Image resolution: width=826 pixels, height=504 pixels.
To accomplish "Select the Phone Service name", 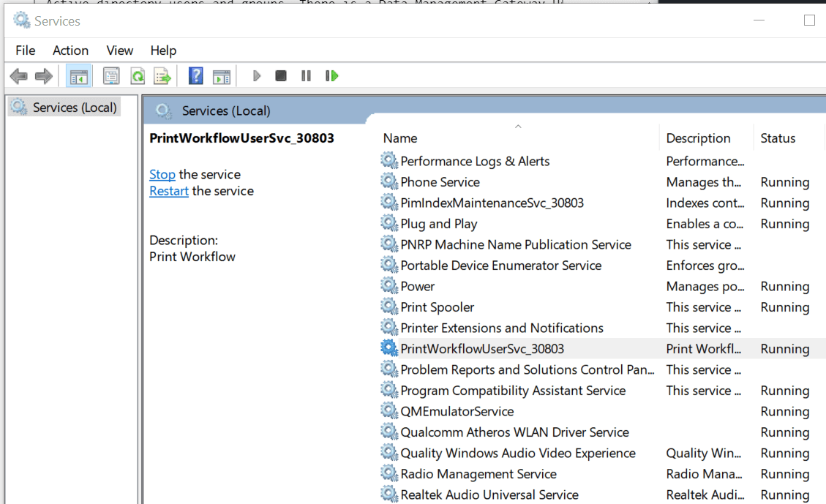I will [x=440, y=182].
